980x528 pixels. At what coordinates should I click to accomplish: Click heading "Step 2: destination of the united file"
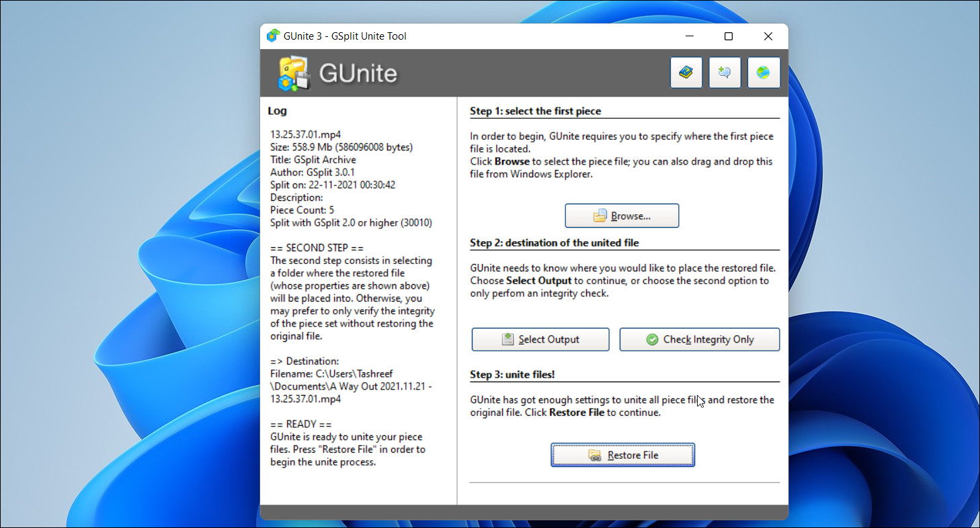[x=555, y=243]
